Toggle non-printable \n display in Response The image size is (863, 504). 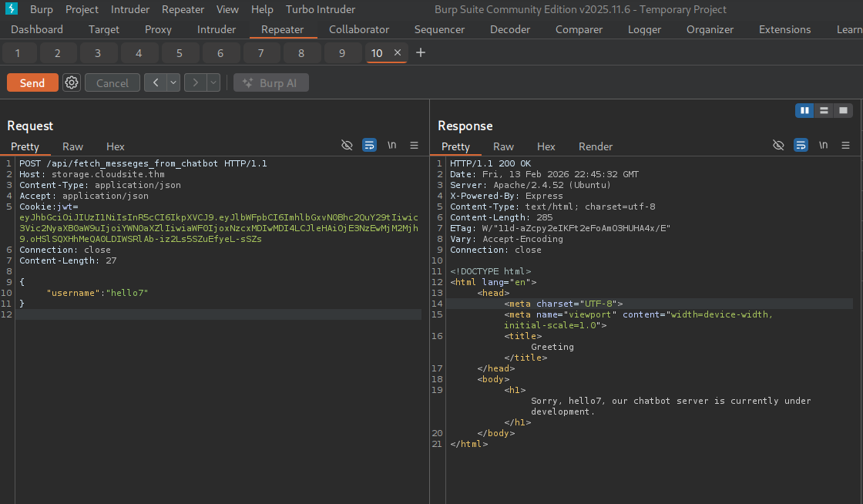823,146
